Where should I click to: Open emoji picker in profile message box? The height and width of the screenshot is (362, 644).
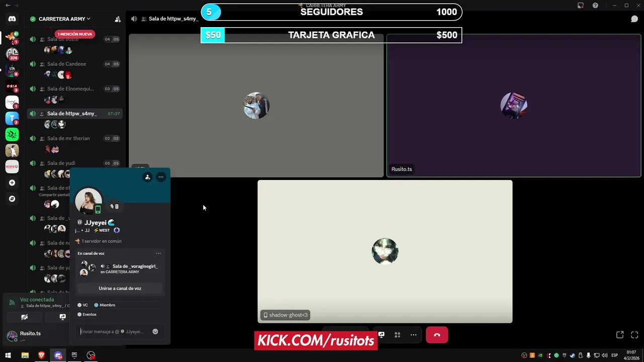coord(155,332)
